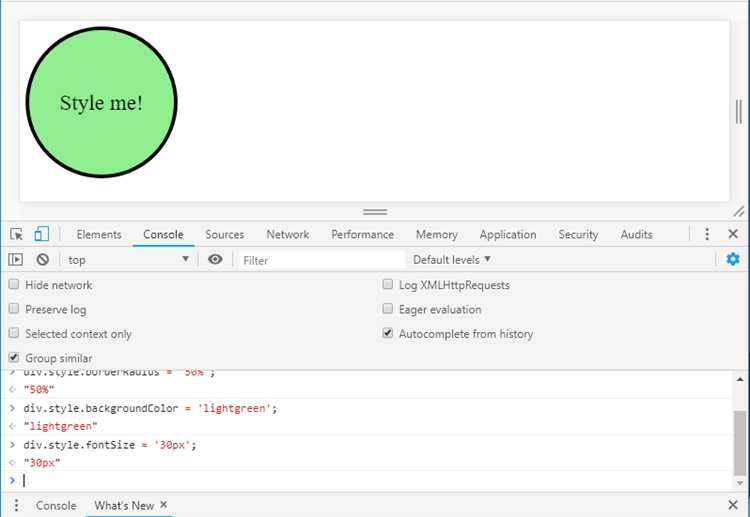Switch to the Network tab
The image size is (750, 517).
[x=287, y=234]
